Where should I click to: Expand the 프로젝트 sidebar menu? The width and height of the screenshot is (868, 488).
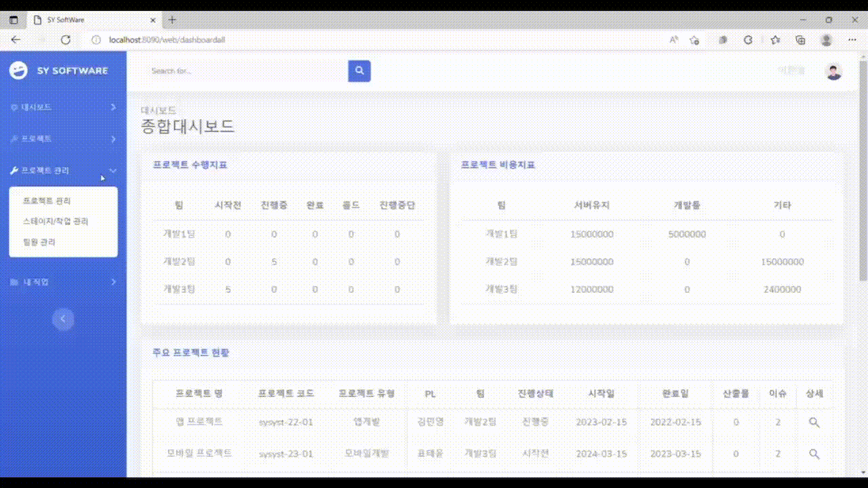click(x=63, y=138)
